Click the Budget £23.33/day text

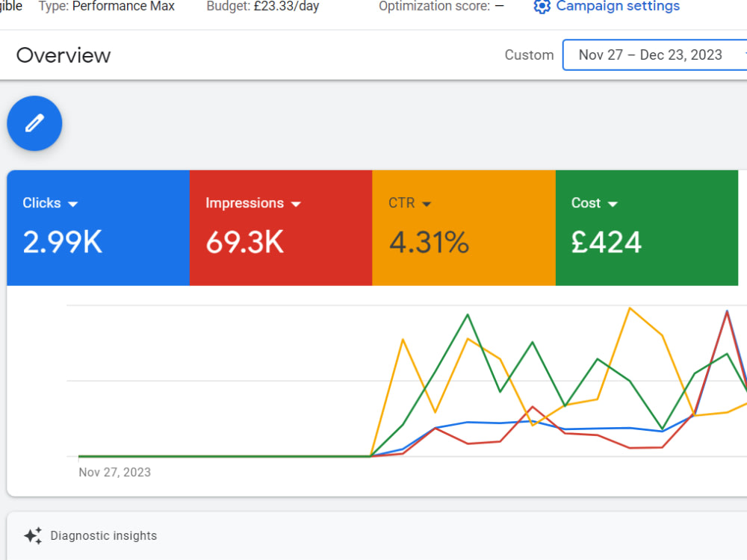262,6
